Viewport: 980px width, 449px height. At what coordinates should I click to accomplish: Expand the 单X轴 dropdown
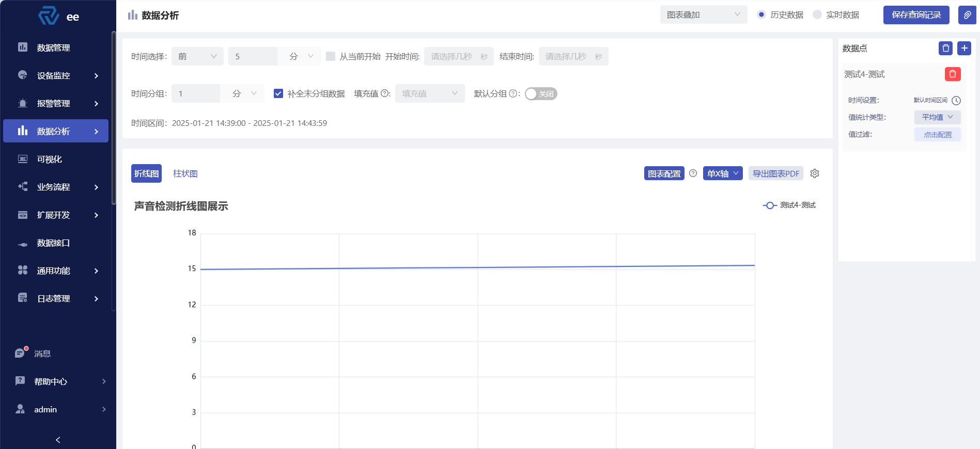(722, 173)
